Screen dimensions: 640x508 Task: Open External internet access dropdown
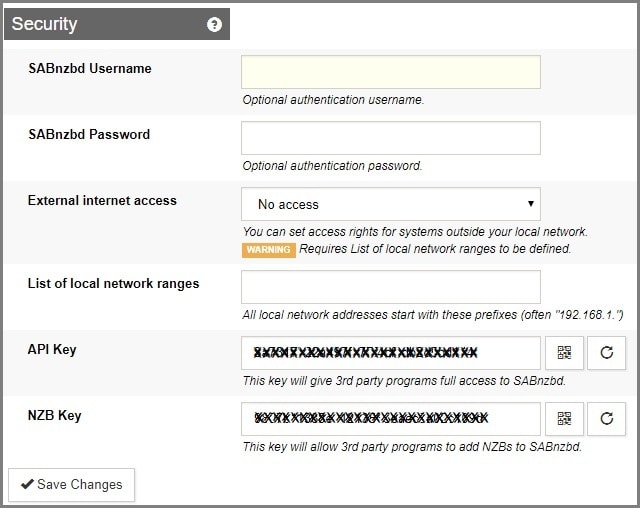391,204
